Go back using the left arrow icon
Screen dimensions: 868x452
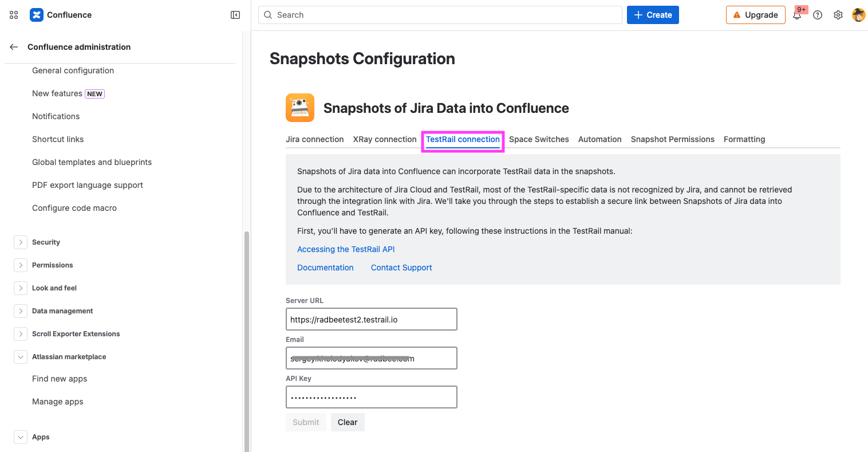[x=14, y=47]
